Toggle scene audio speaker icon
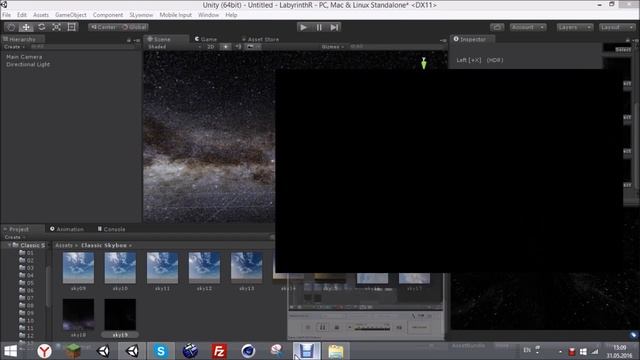 [238, 47]
